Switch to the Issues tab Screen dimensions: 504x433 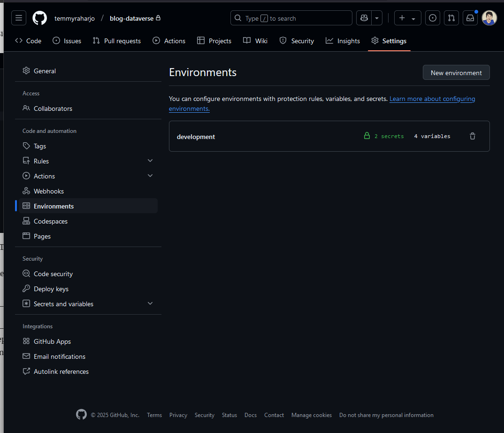(67, 41)
